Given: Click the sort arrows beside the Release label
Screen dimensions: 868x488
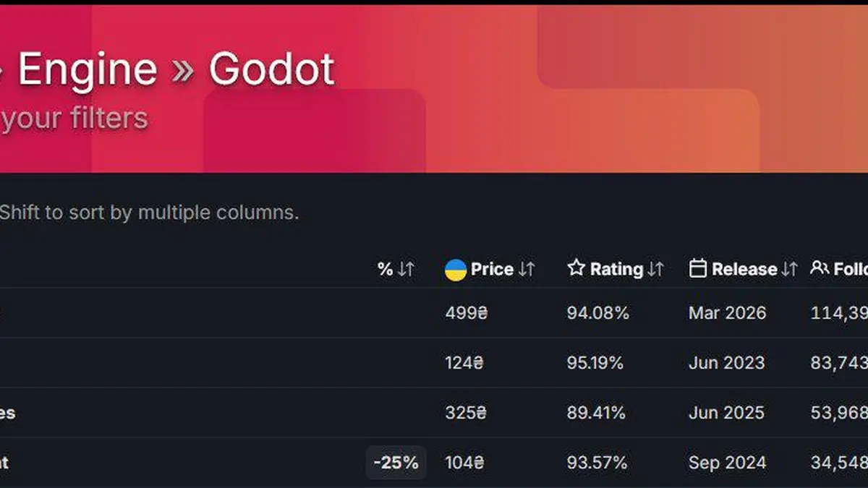Looking at the screenshot, I should point(790,268).
